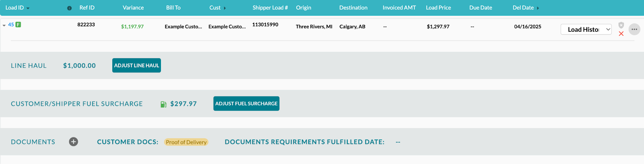This screenshot has width=644, height=164.
Task: Add a document with the plus icon
Action: [x=73, y=141]
